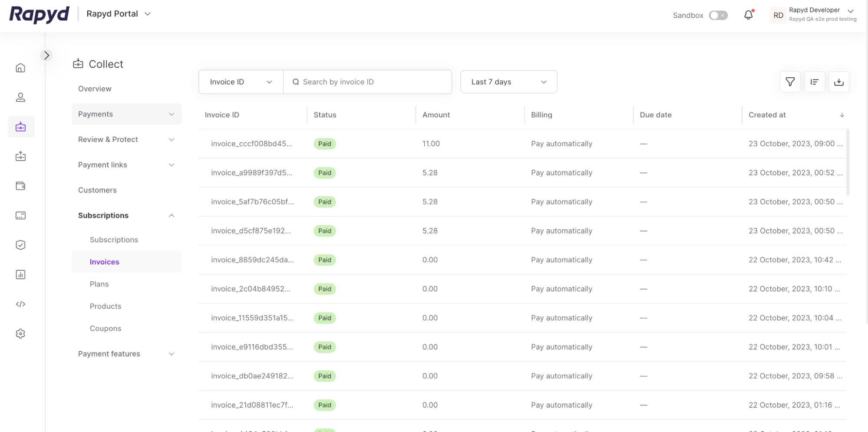Click the reports chart icon in sidebar
This screenshot has height=432, width=868.
pyautogui.click(x=20, y=274)
